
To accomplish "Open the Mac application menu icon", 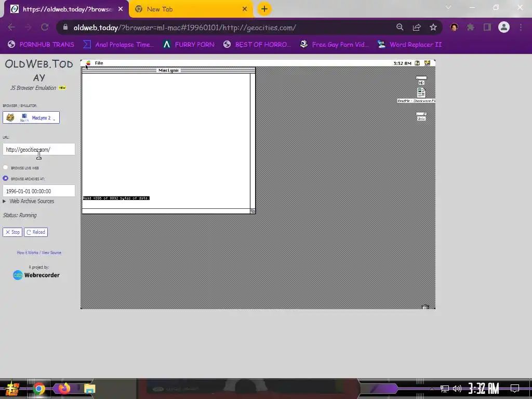I will click(428, 63).
